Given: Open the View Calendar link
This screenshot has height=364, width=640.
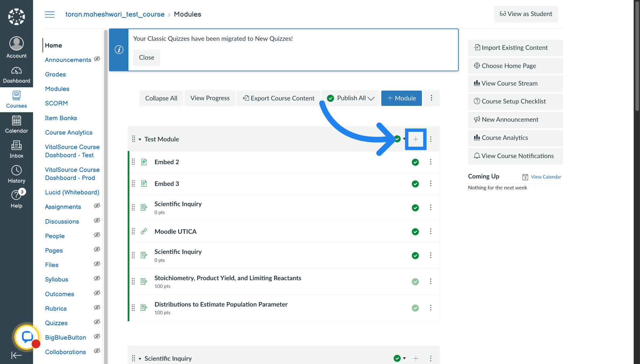Looking at the screenshot, I should [x=546, y=177].
